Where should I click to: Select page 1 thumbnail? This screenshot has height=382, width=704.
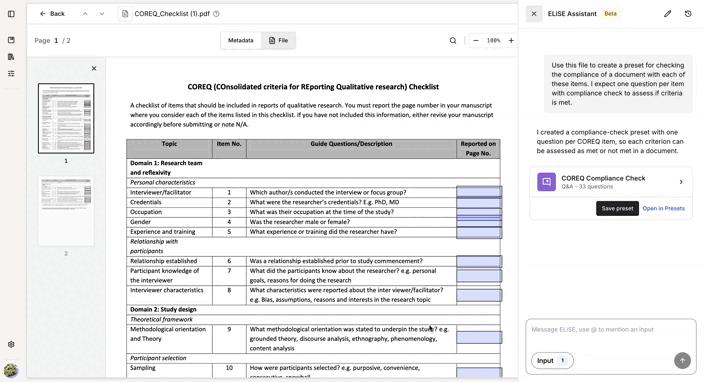(x=66, y=118)
